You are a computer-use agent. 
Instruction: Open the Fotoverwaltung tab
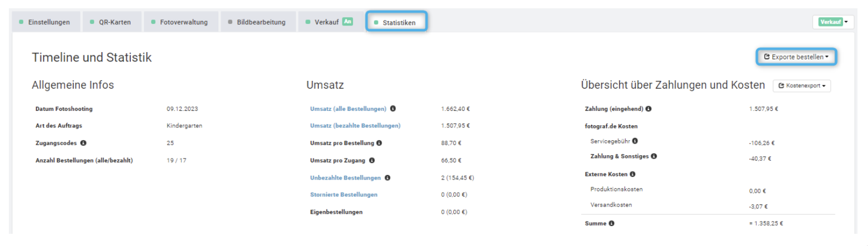coord(182,22)
